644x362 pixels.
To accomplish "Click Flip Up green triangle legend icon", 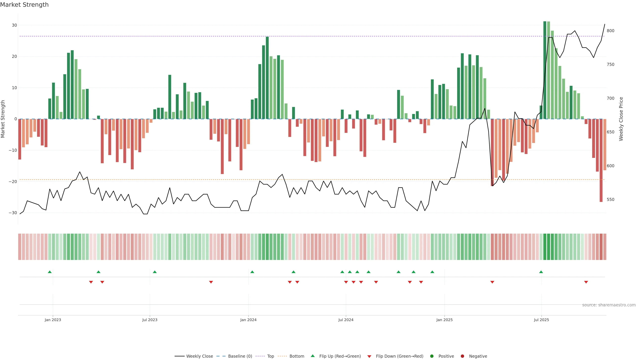I will [x=312, y=356].
